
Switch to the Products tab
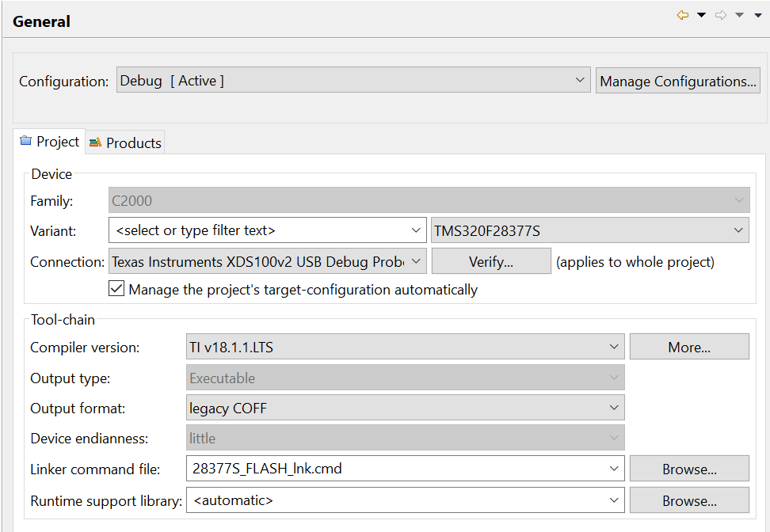tap(126, 142)
